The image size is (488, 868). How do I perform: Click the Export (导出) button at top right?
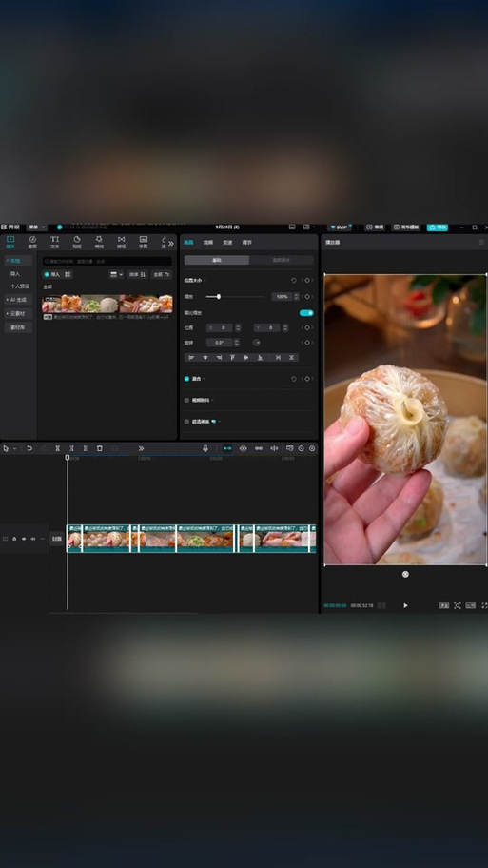tap(437, 227)
